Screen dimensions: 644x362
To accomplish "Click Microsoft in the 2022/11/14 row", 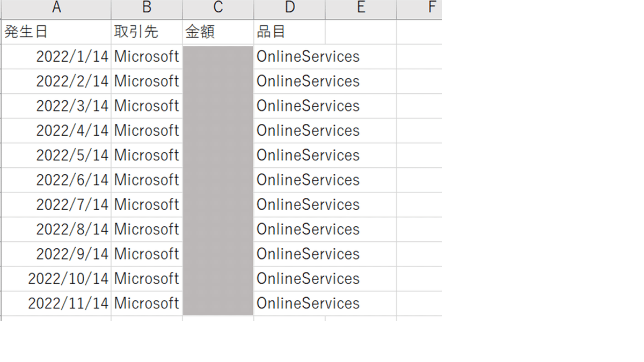I will click(147, 304).
